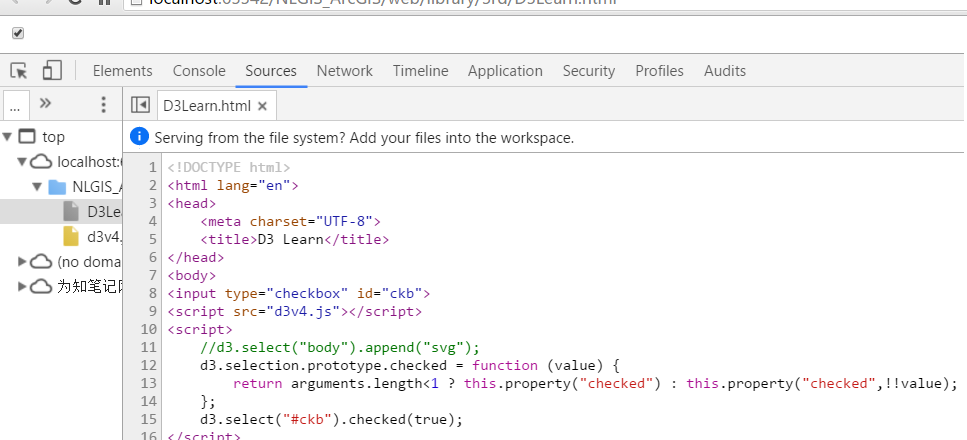967x440 pixels.
Task: Switch to the Audits tab
Action: (725, 71)
